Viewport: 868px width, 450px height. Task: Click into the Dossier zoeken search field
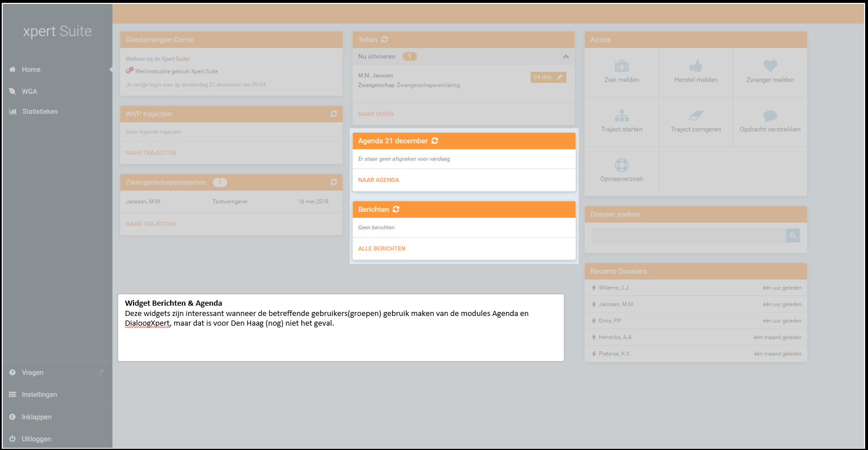(x=688, y=236)
